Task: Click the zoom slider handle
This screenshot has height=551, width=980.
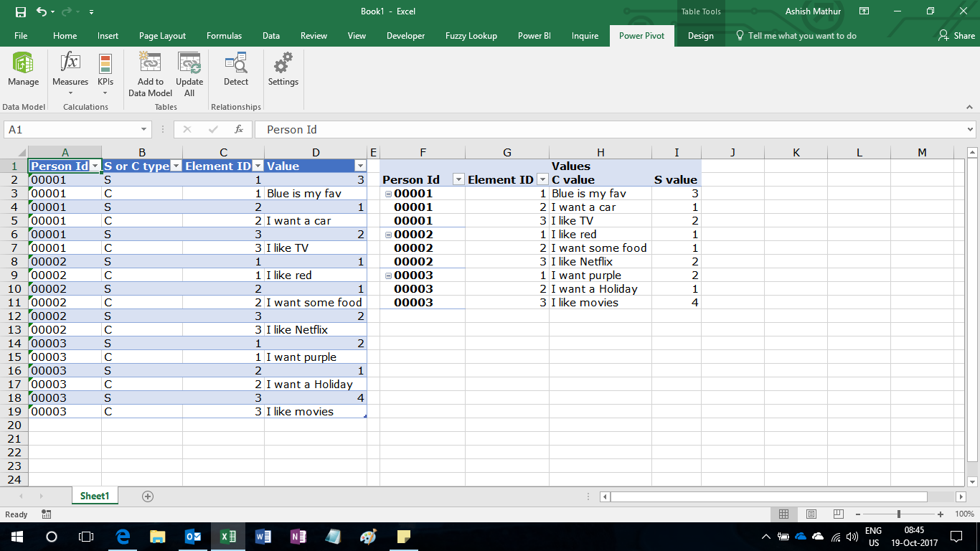Action: (899, 514)
